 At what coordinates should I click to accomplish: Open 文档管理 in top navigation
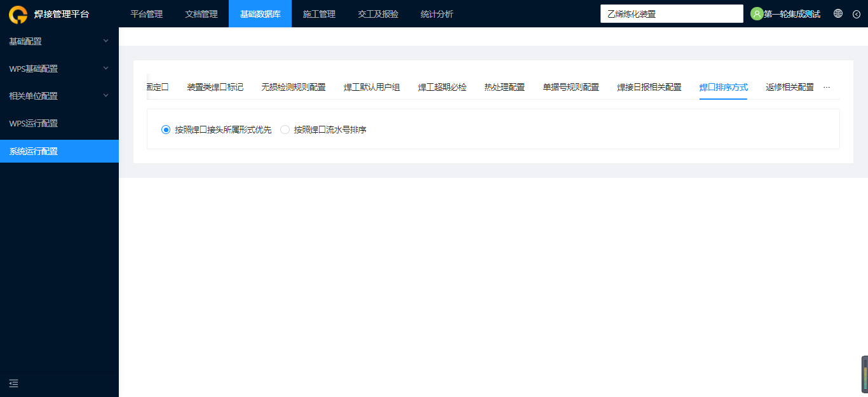point(201,14)
